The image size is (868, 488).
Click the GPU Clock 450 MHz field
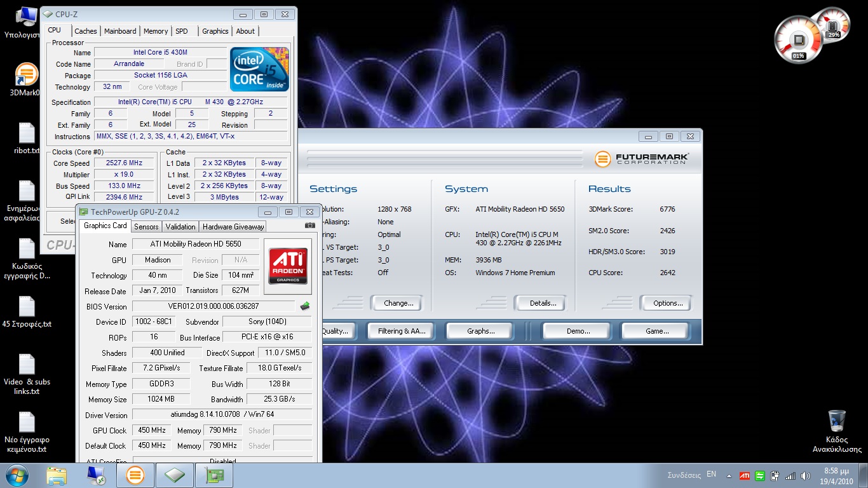point(153,430)
